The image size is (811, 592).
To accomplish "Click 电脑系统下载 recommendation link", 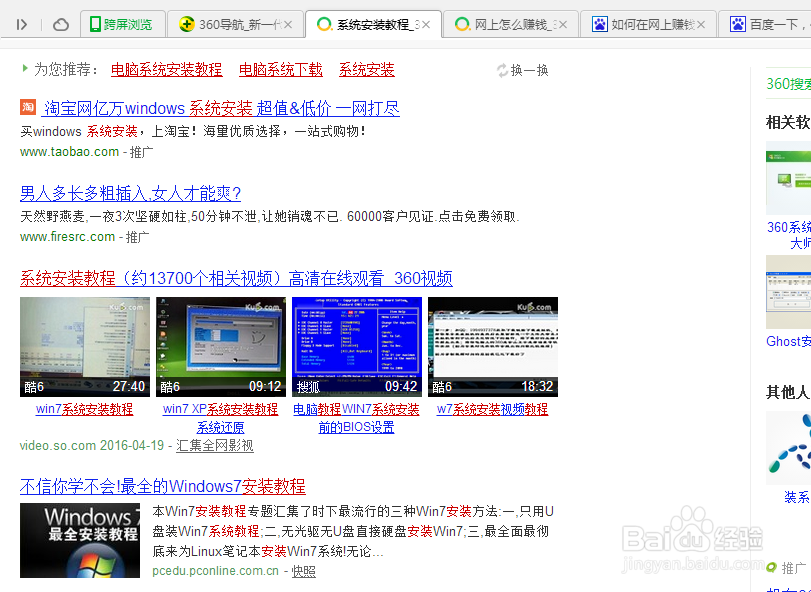I will tap(281, 70).
